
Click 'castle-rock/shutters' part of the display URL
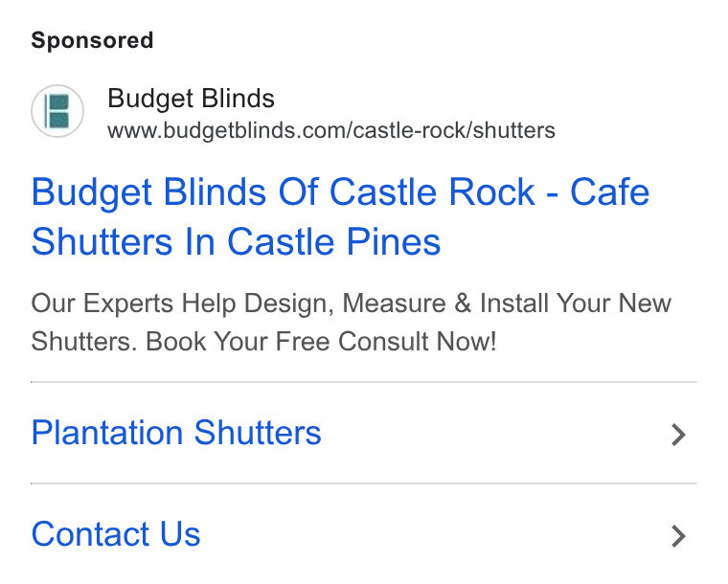(454, 131)
